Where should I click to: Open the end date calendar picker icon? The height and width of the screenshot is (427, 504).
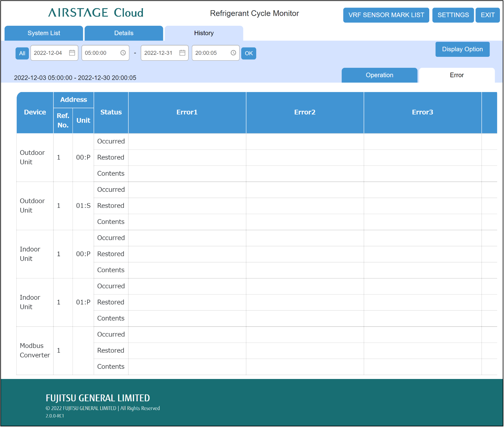tap(182, 53)
